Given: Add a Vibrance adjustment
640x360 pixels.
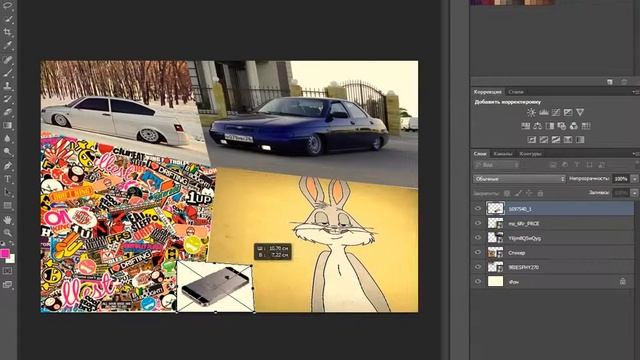Looking at the screenshot, I should coord(580,112).
